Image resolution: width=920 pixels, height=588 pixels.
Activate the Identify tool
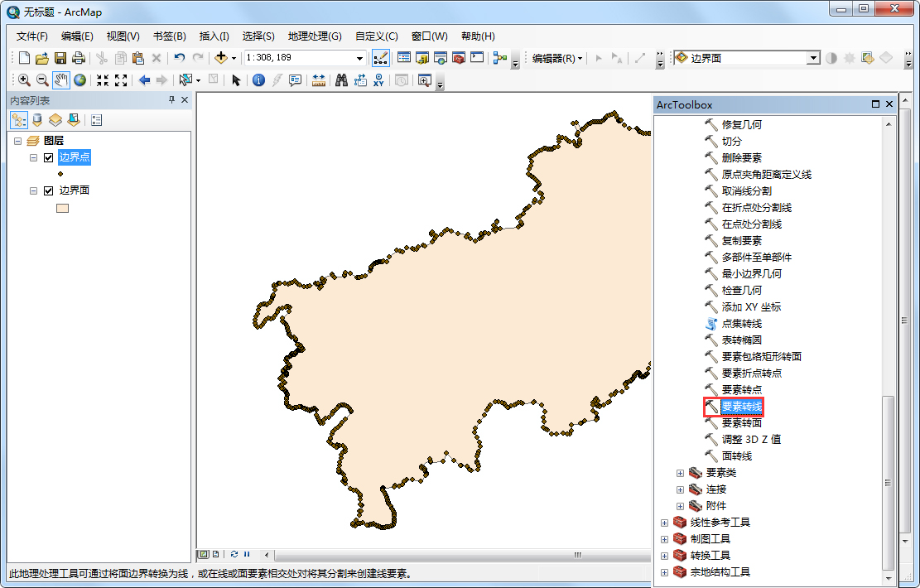click(258, 80)
